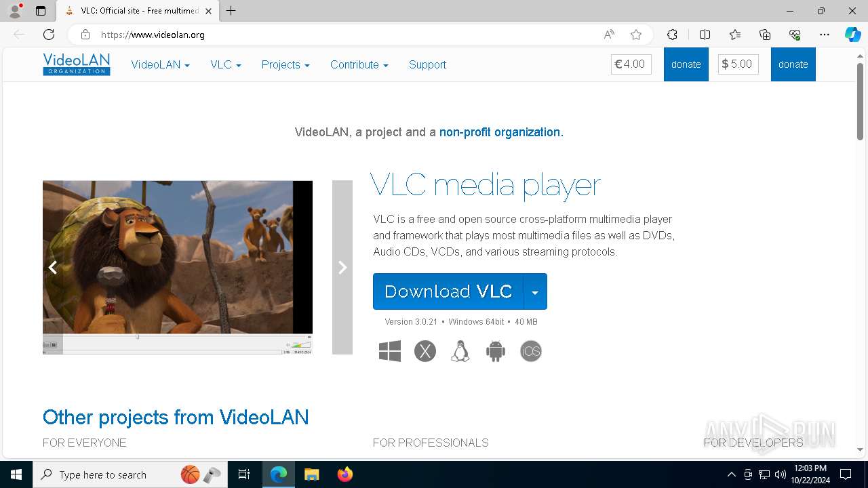Show hidden tray icons chevron
This screenshot has height=488, width=868.
coord(731,474)
